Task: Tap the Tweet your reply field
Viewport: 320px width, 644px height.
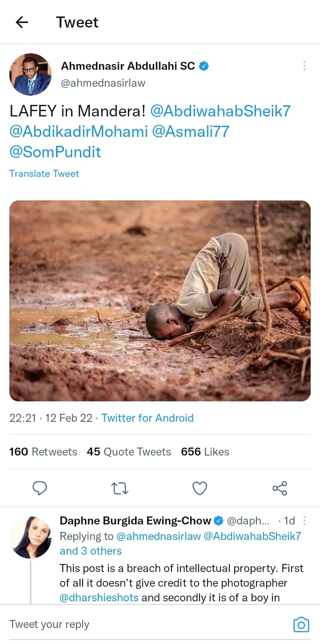Action: point(133,624)
